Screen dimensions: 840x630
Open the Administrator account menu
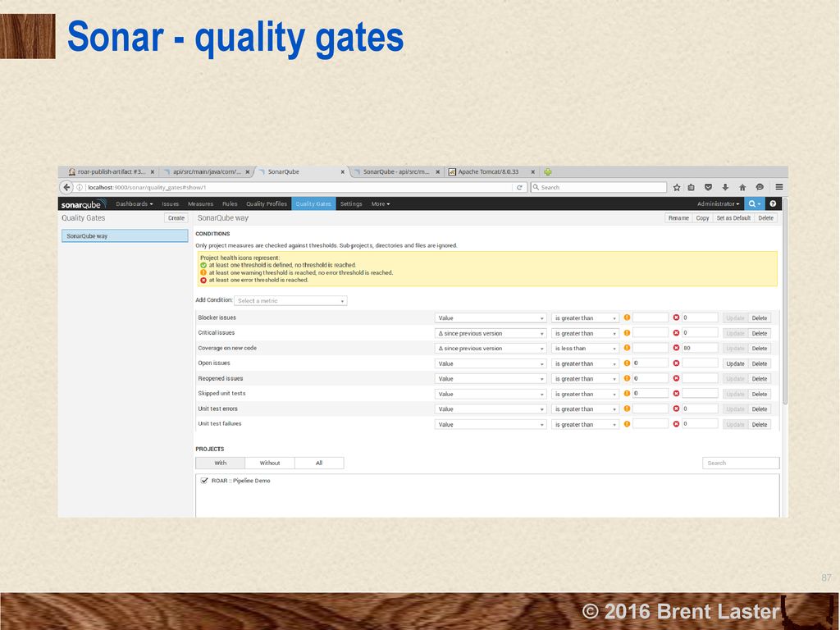pyautogui.click(x=718, y=203)
